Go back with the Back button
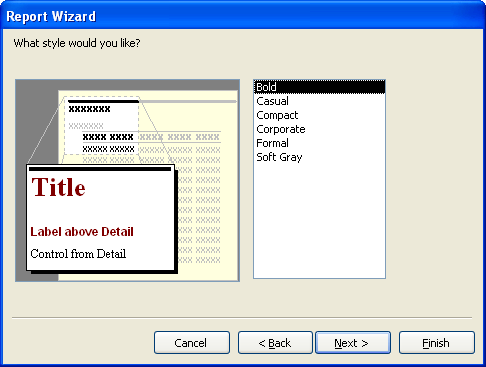This screenshot has width=486, height=367. (x=275, y=342)
